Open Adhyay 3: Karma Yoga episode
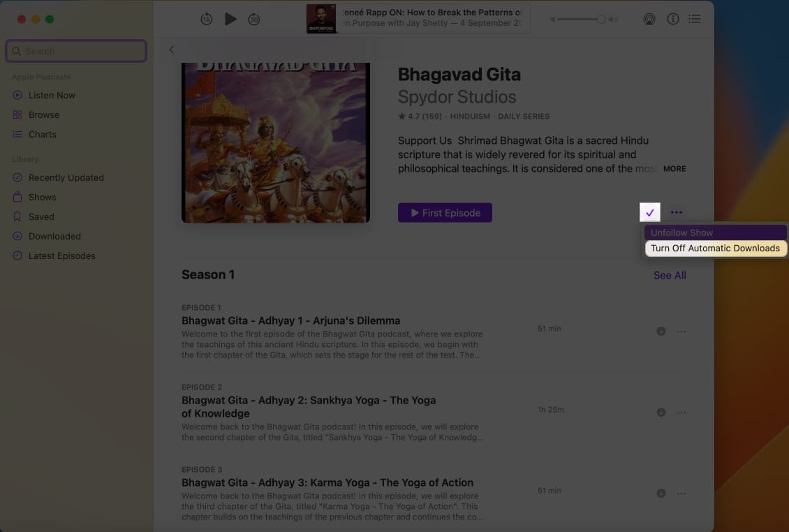The height and width of the screenshot is (532, 789). click(327, 482)
